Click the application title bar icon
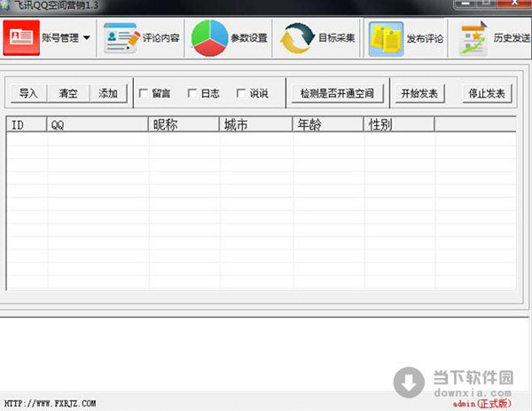This screenshot has height=411, width=532. [x=5, y=4]
